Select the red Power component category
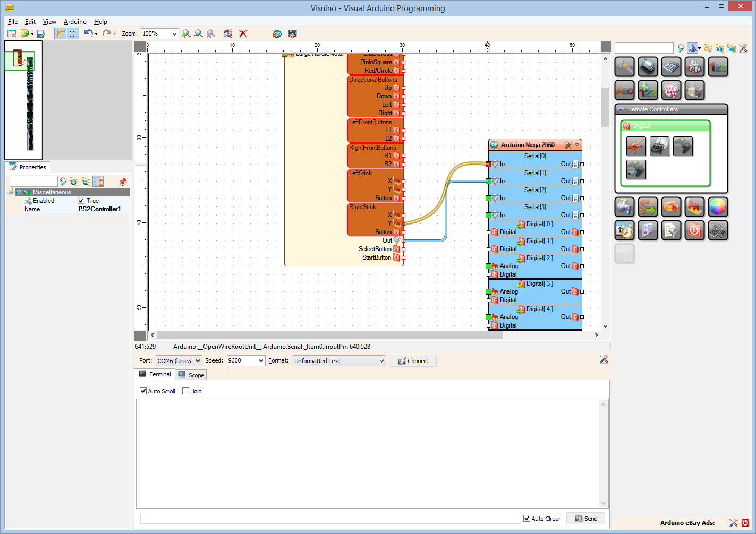This screenshot has width=756, height=534. point(694,230)
